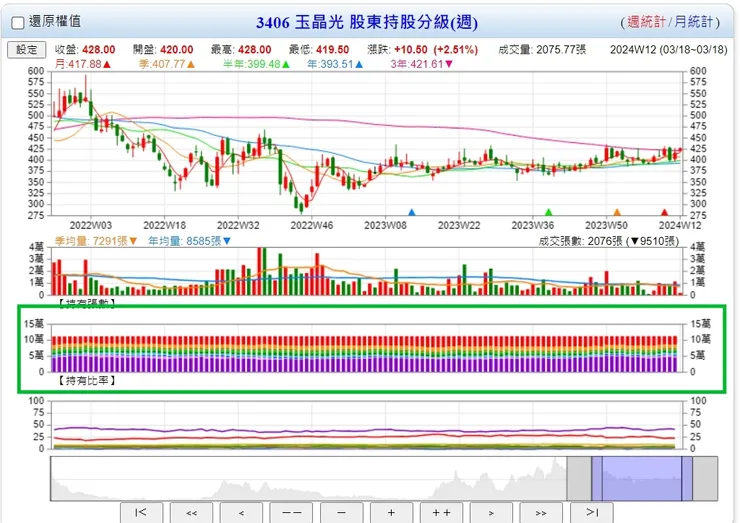Screen dimensions: 740x523
Task: Click the 2022W32 x-axis label
Action: [x=238, y=225]
